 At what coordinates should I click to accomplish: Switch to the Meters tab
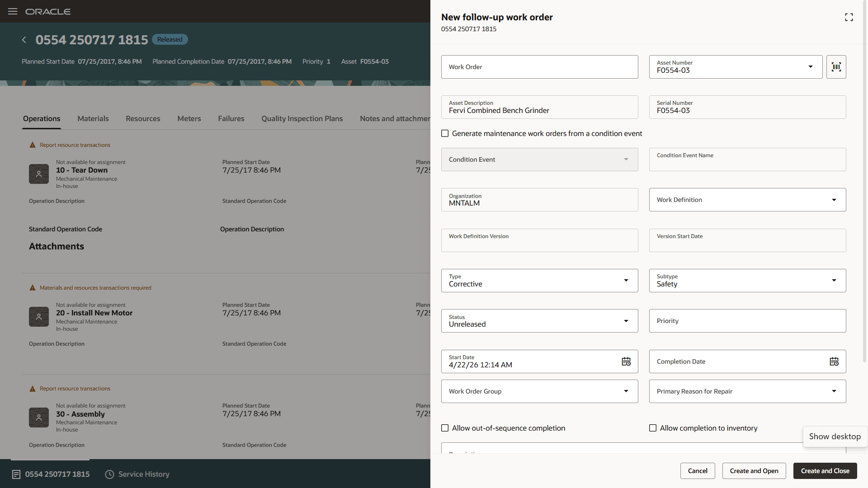tap(189, 118)
